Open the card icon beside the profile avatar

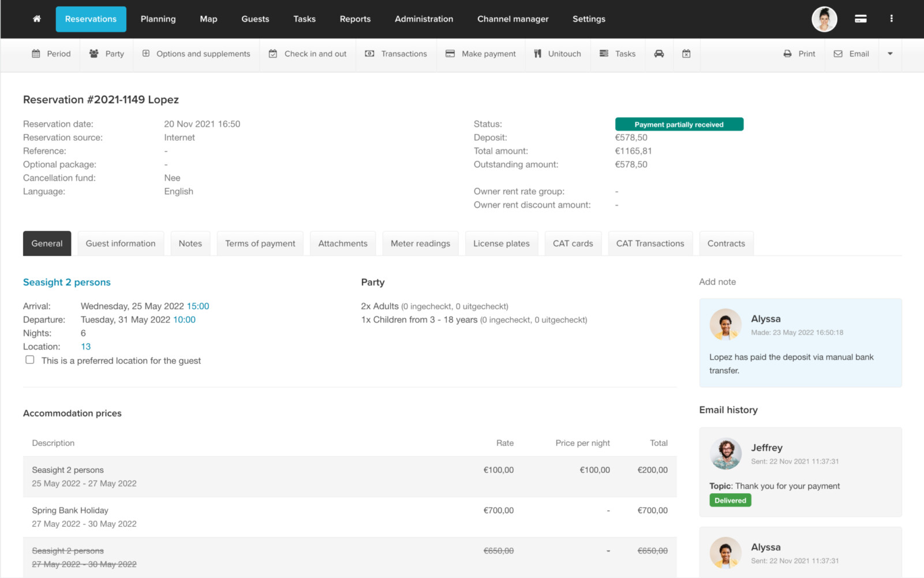click(860, 19)
